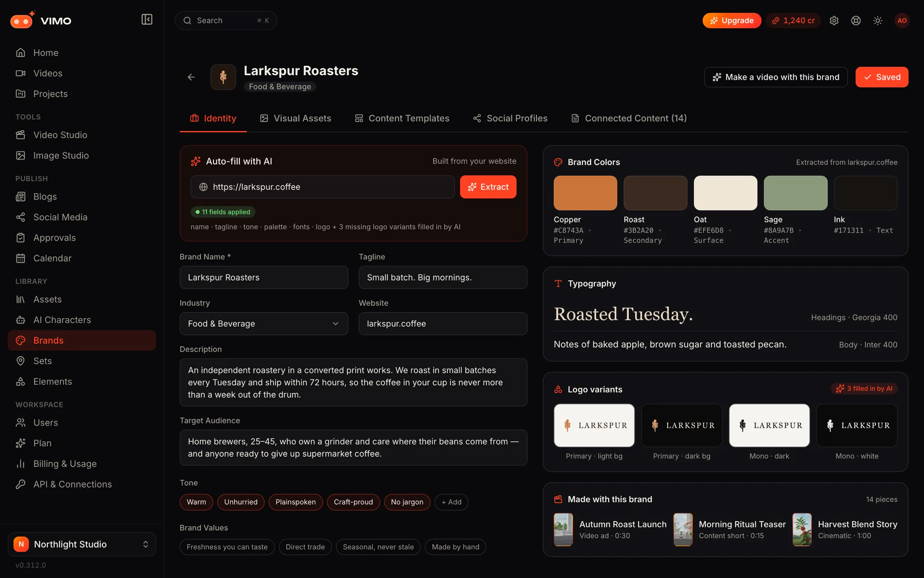Click the Brand Name input
The height and width of the screenshot is (578, 924).
click(x=264, y=277)
